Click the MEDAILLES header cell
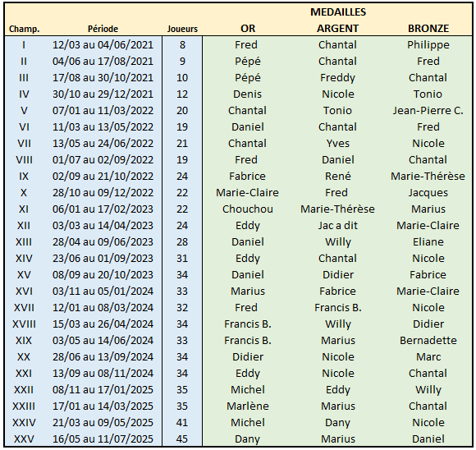 [x=338, y=12]
